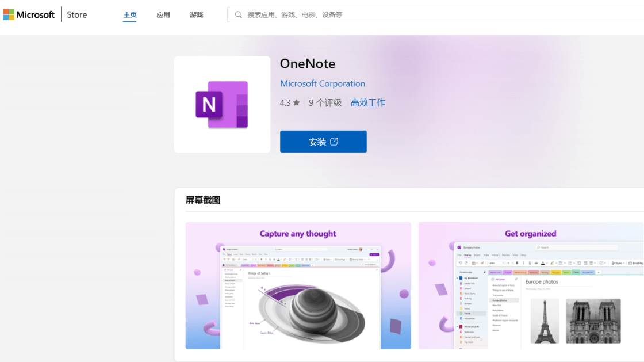
Task: Click the Microsoft logo icon
Action: [x=9, y=14]
